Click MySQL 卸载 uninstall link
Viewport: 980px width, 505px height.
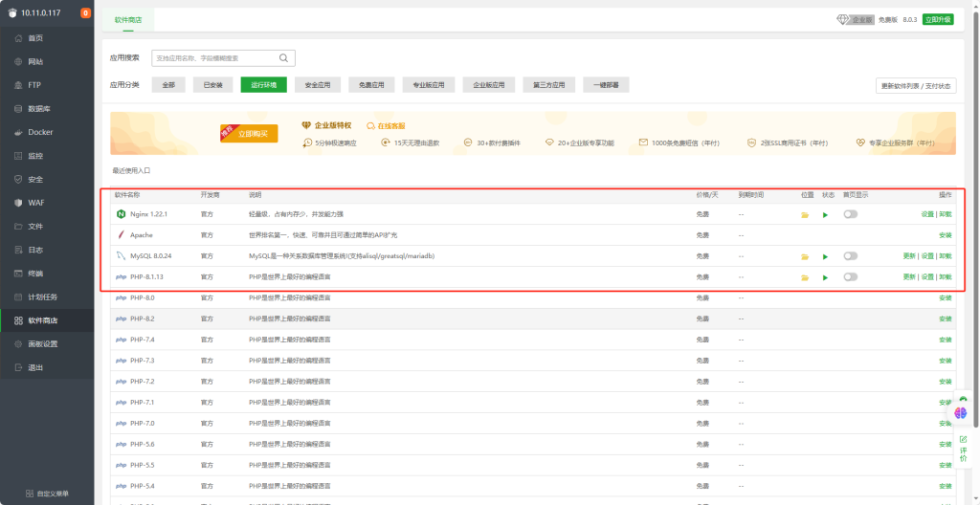(x=946, y=256)
